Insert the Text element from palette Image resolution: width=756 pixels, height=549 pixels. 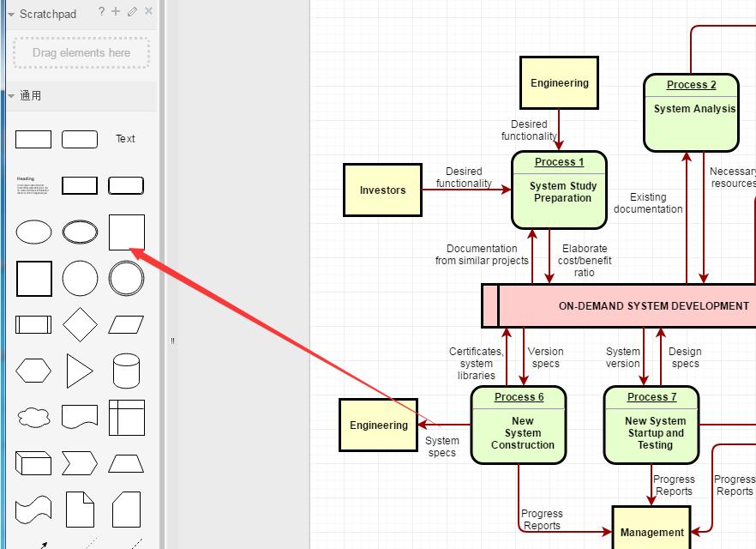click(126, 139)
